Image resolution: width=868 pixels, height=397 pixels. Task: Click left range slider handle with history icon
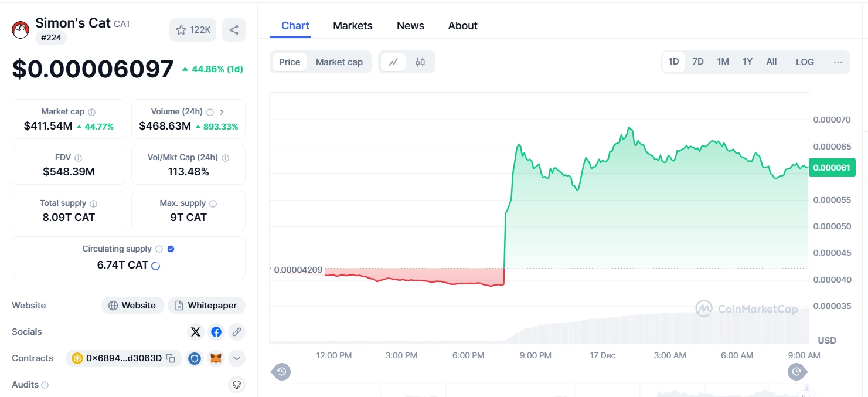(281, 372)
